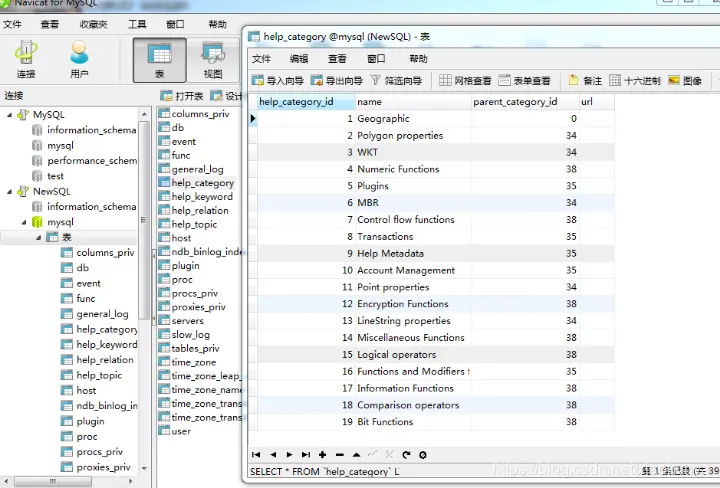Switch to Grid View (网格查看)
This screenshot has width=720, height=488.
point(465,81)
